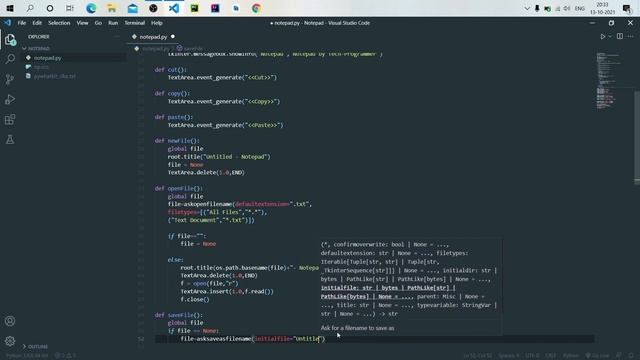Viewport: 640px width, 360px height.
Task: Open the Go menu
Action: (98, 23)
